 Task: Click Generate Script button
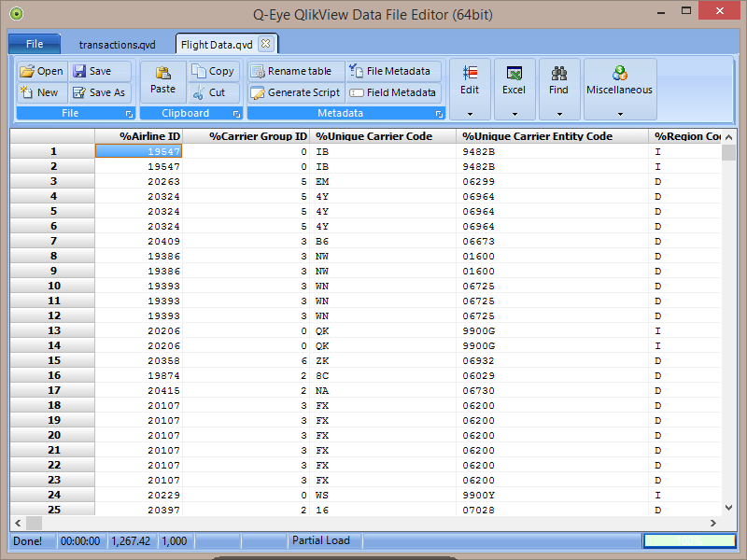coord(295,92)
